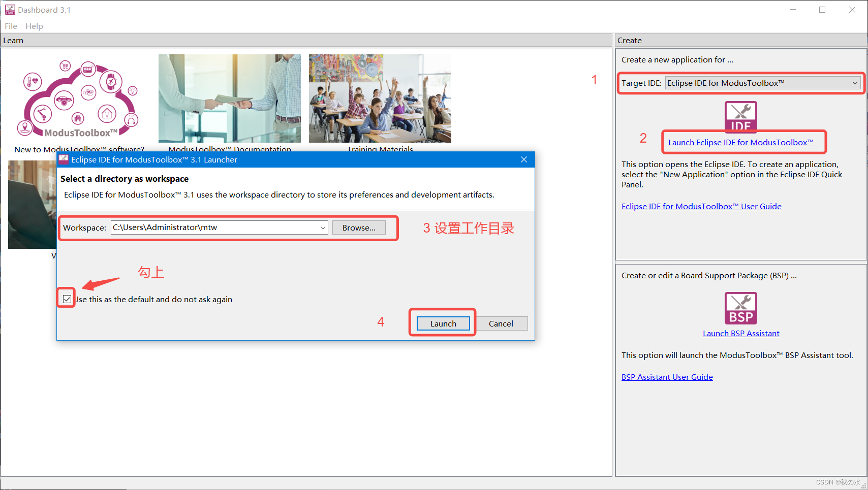Click the Launch BSP Assistant link
This screenshot has height=490, width=868.
pyautogui.click(x=741, y=333)
